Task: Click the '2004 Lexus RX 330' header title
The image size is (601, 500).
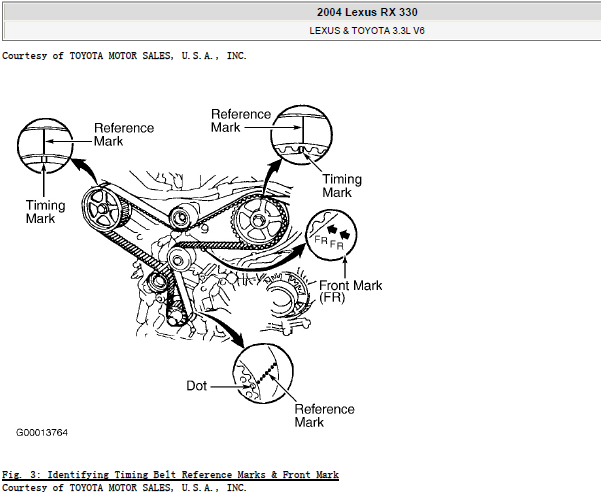Action: coord(367,12)
